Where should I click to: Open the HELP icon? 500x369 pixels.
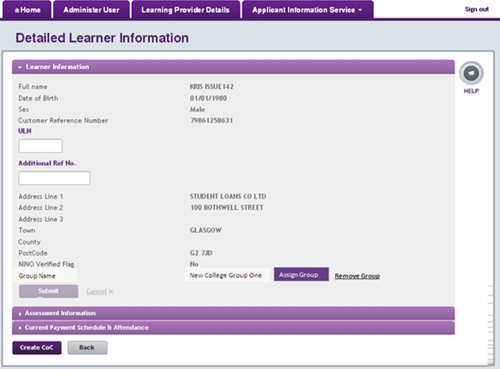[x=471, y=73]
